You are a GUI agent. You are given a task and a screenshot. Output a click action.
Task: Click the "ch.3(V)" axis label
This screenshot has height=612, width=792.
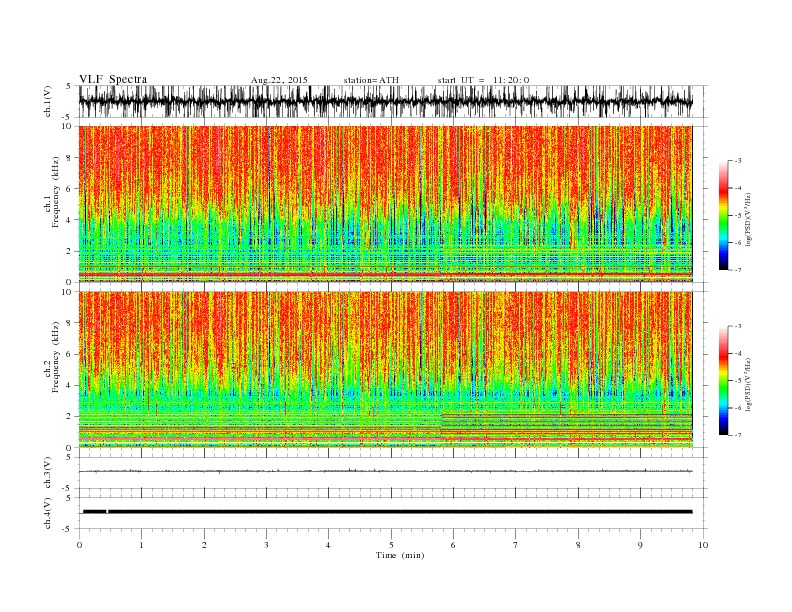click(x=48, y=473)
